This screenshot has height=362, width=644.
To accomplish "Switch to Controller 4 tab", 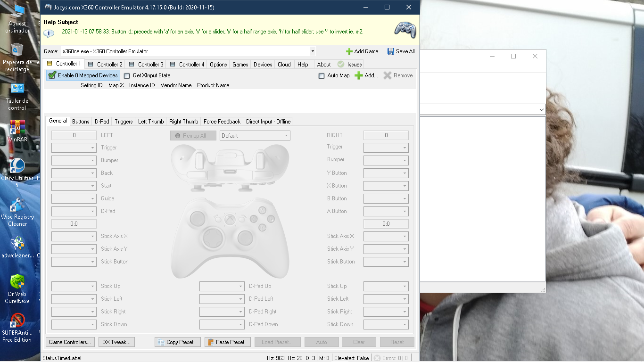I will tap(187, 65).
